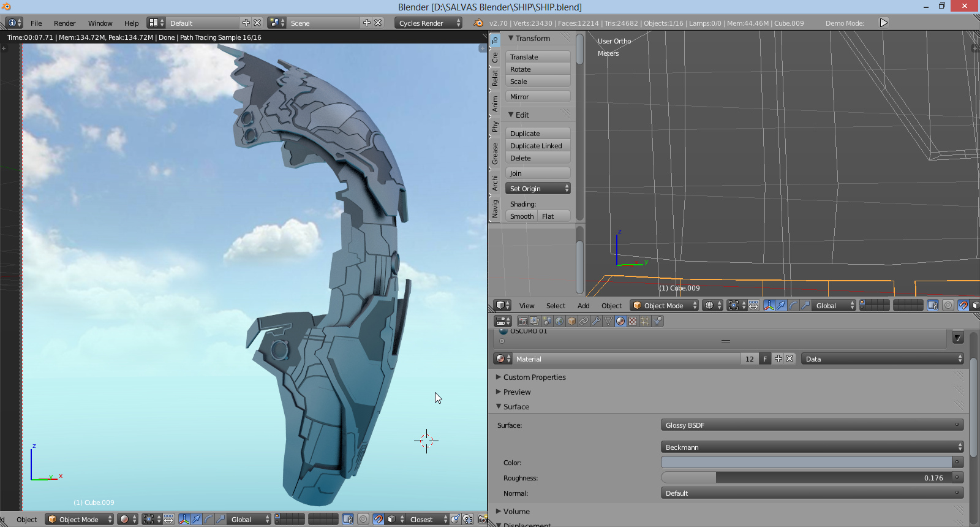Open the Modifiers wrench tab
980x527 pixels.
click(x=596, y=321)
